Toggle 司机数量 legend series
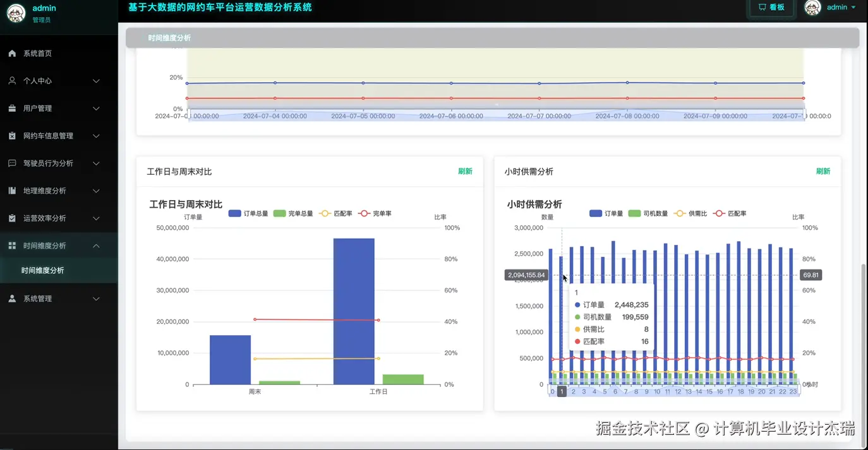The image size is (868, 450). [x=648, y=213]
